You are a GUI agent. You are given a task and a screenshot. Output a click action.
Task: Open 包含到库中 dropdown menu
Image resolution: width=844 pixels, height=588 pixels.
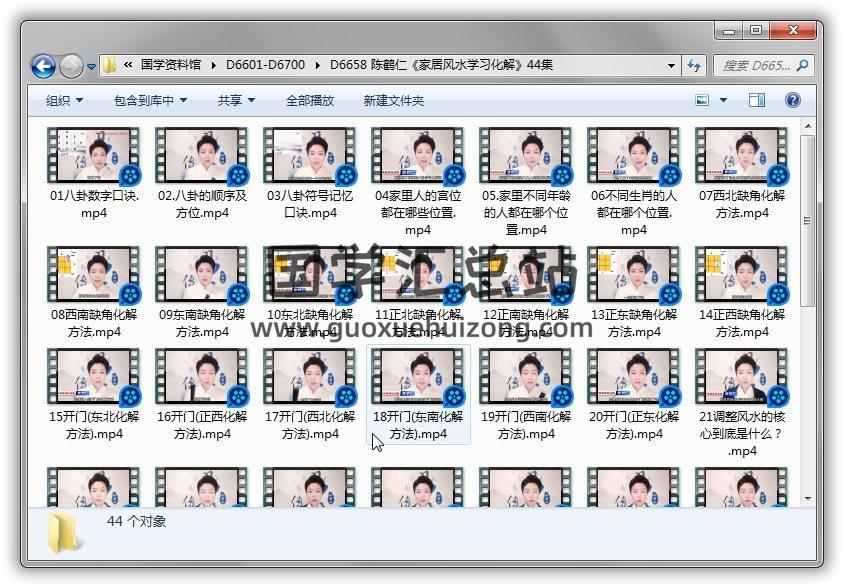150,100
